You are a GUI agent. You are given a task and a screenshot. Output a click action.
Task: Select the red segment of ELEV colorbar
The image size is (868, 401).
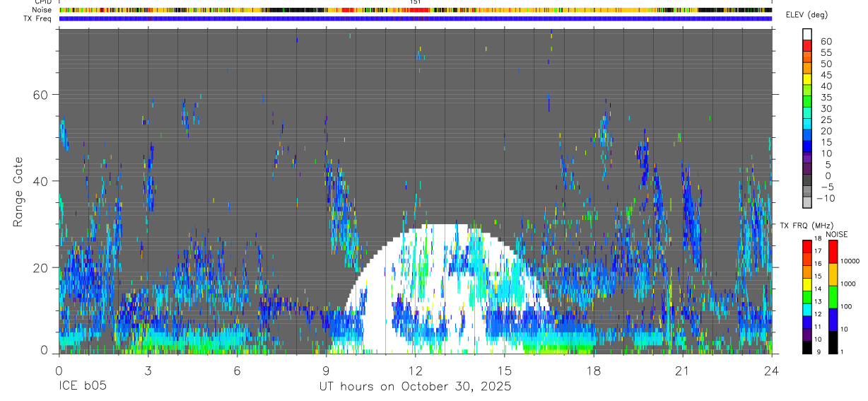pyautogui.click(x=807, y=45)
